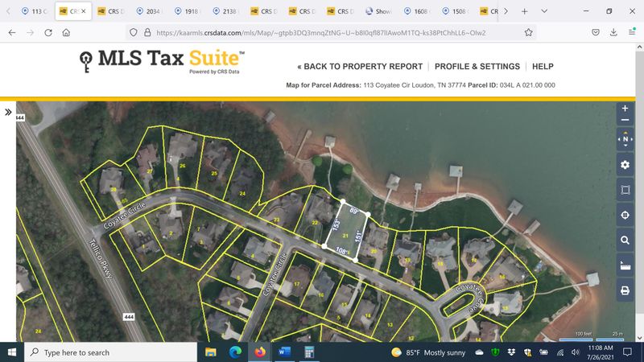Go back to the previous page

[12, 32]
